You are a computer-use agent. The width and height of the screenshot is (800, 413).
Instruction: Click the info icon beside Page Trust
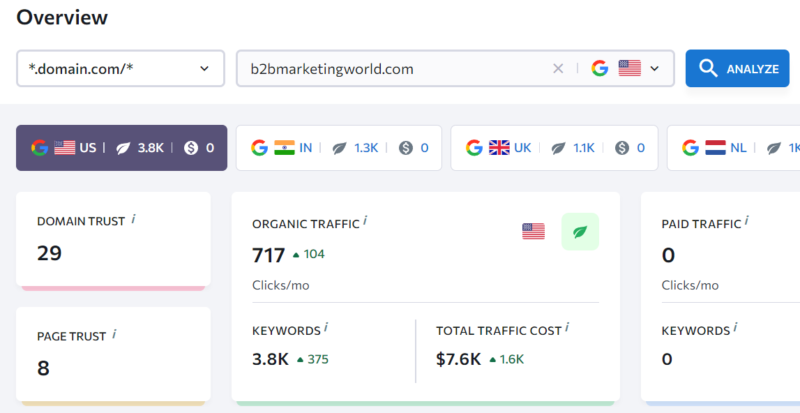point(114,334)
